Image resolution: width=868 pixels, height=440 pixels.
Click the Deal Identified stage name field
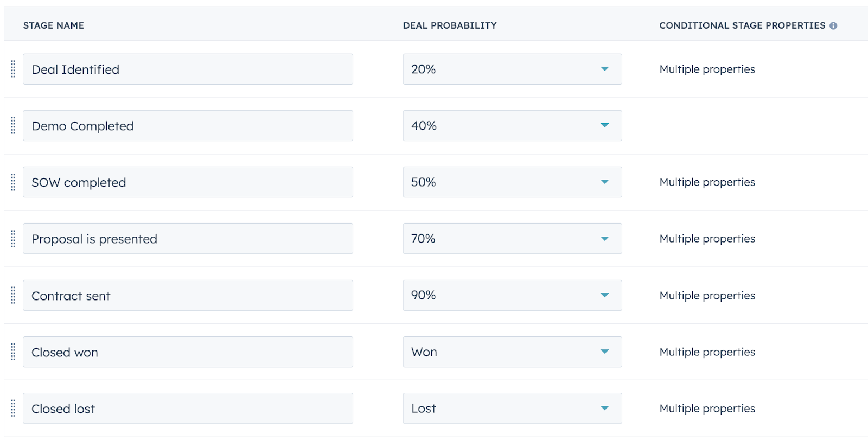(188, 69)
